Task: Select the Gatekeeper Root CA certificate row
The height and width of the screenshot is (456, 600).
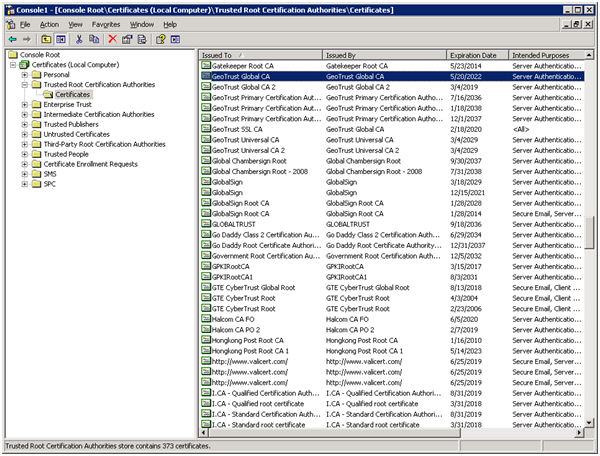Action: (392, 66)
